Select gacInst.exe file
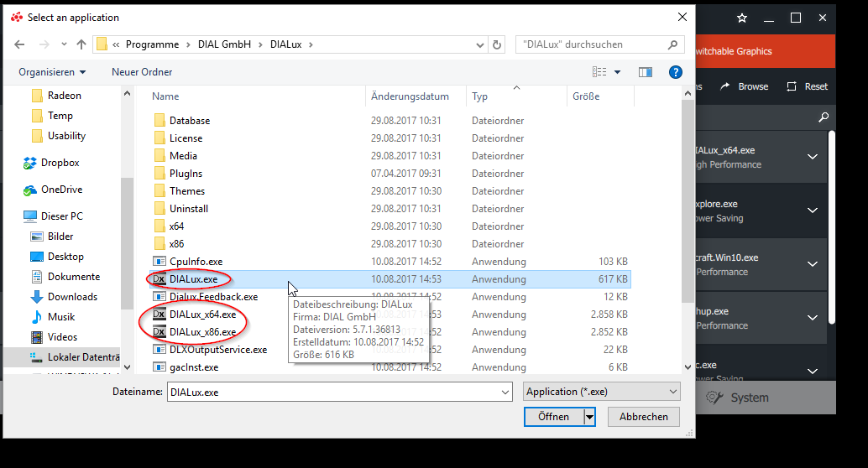Viewport: 868px width, 468px height. click(186, 367)
